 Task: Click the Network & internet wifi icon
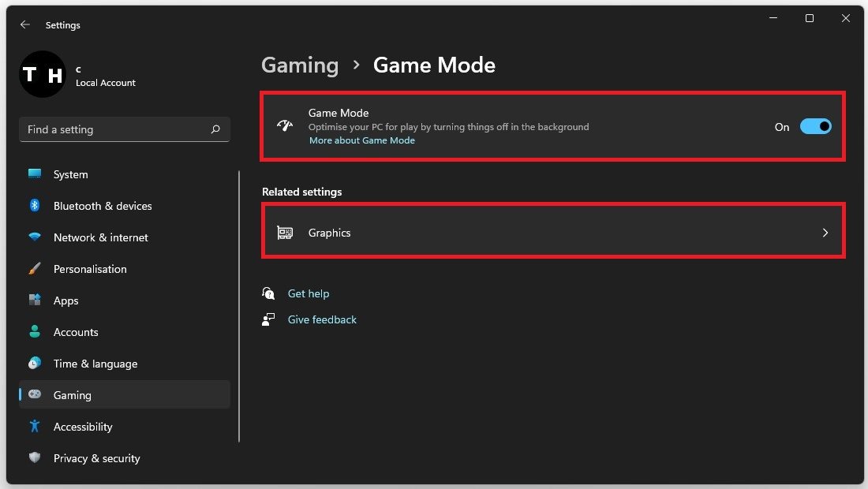click(35, 237)
